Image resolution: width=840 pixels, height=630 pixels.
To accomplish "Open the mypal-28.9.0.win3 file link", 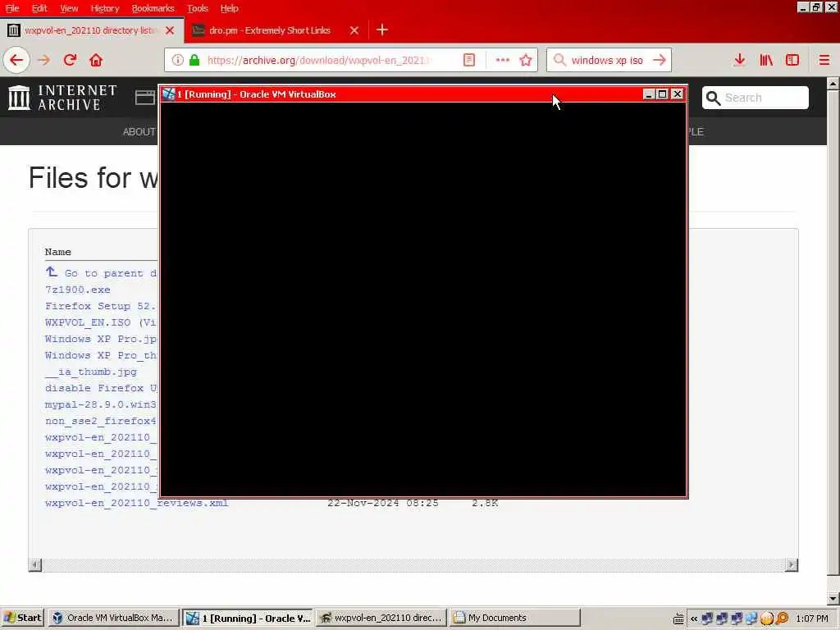I will [101, 404].
